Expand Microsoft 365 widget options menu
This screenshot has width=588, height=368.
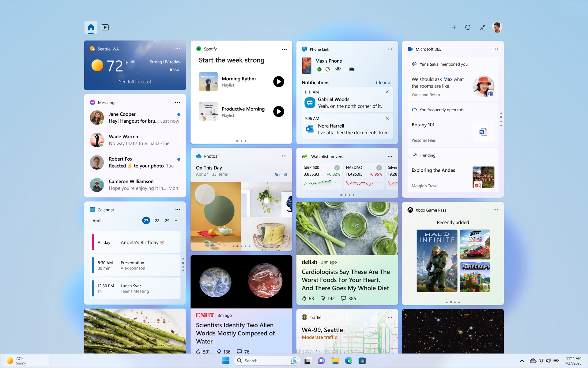click(x=496, y=49)
